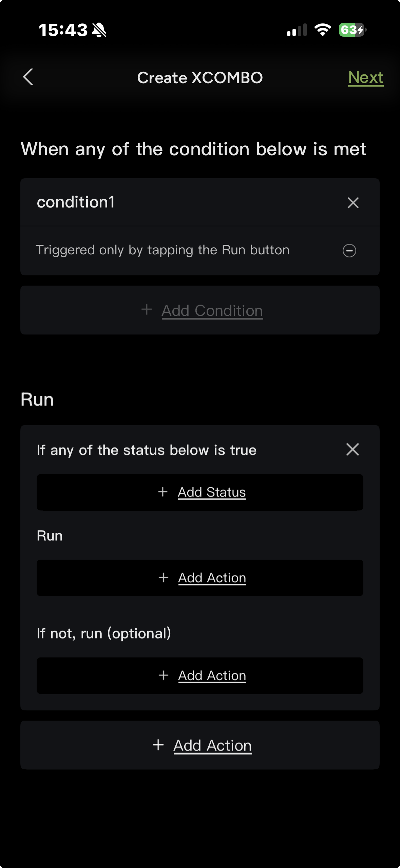The image size is (400, 868).
Task: Open the 'Triggered only by tapping' condition row
Action: point(163,250)
